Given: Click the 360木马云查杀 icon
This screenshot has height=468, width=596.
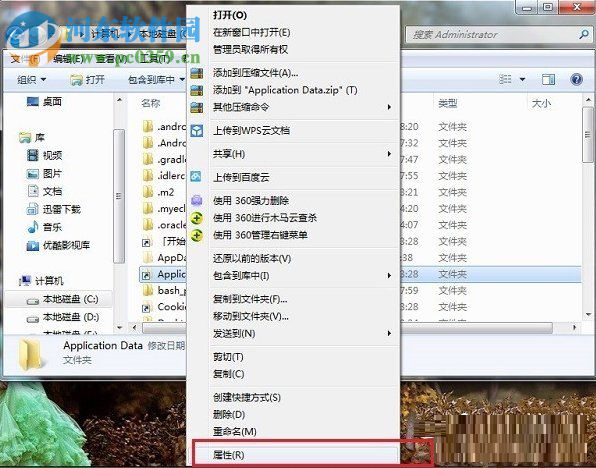Looking at the screenshot, I should [197, 218].
